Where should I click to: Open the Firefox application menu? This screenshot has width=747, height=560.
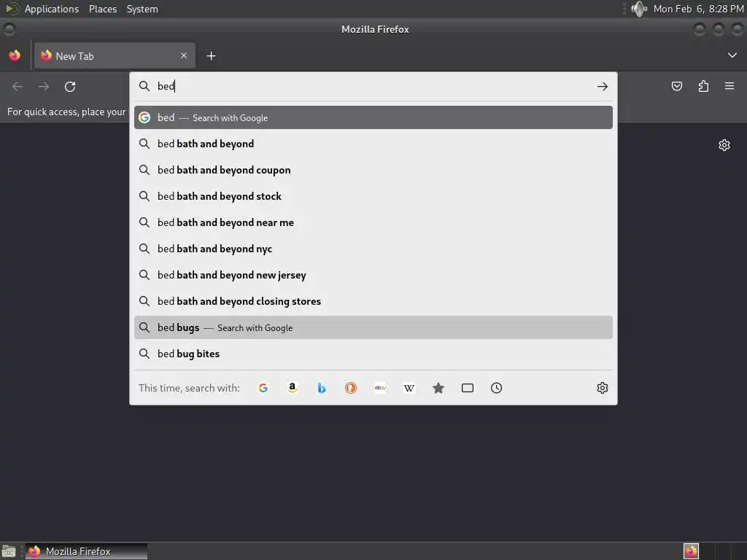tap(729, 86)
